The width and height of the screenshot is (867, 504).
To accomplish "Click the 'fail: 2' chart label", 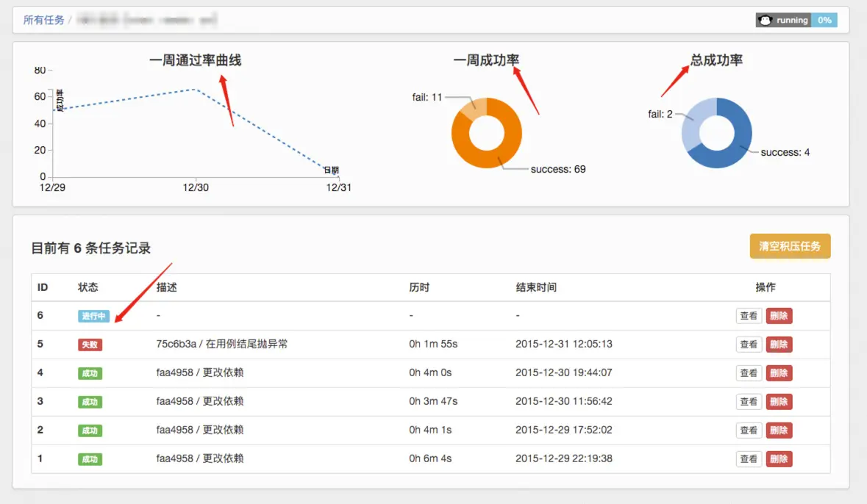I will (x=660, y=114).
